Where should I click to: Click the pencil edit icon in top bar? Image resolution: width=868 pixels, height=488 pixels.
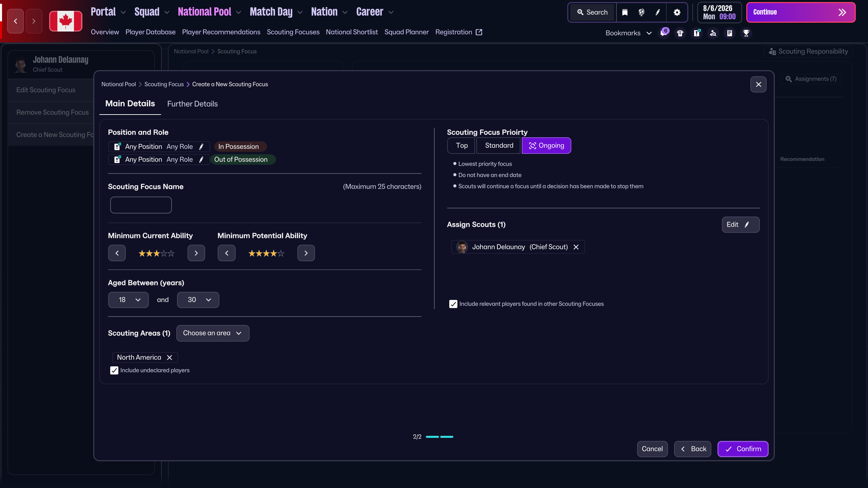coord(658,12)
